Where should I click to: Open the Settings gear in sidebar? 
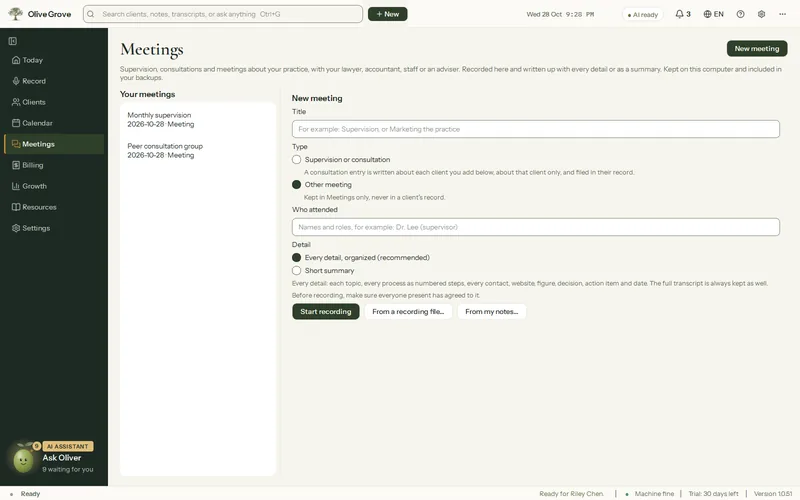coord(16,228)
